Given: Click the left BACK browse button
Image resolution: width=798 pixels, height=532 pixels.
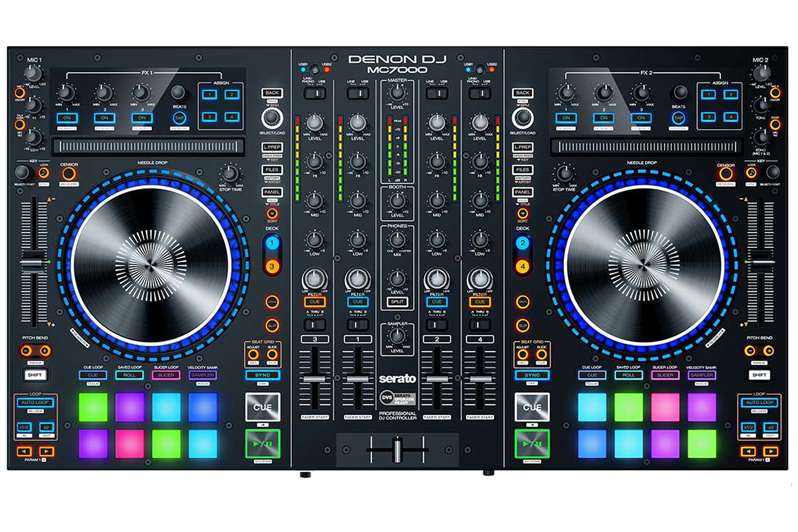Looking at the screenshot, I should pyautogui.click(x=272, y=93).
